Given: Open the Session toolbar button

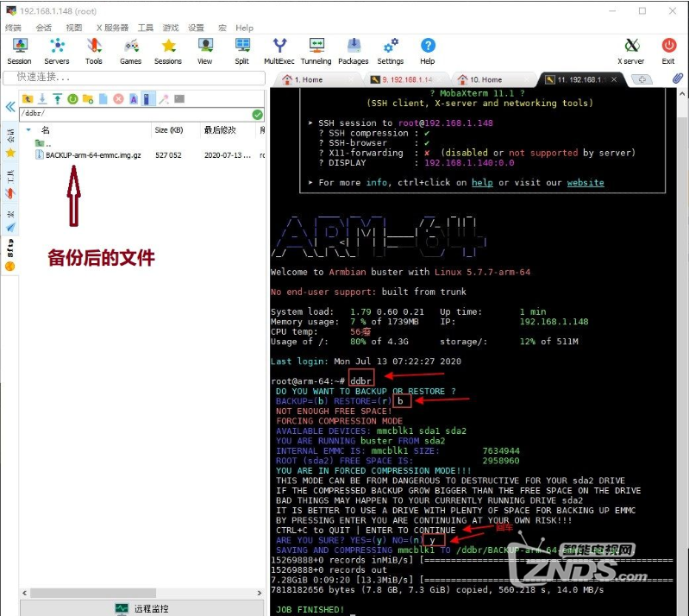Looking at the screenshot, I should [x=19, y=52].
